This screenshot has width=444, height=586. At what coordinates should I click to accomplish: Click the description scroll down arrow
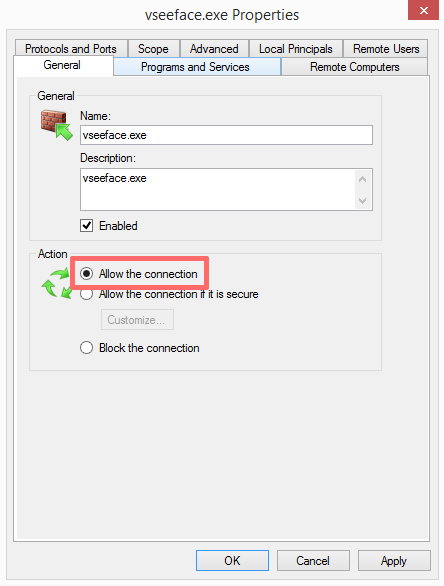[x=362, y=201]
